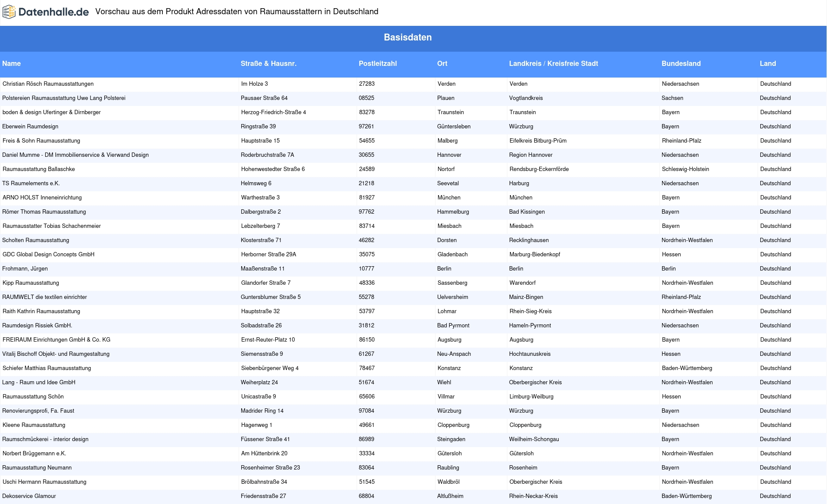Select Römer Thomas Raumausstattung
The image size is (827, 504).
(44, 212)
